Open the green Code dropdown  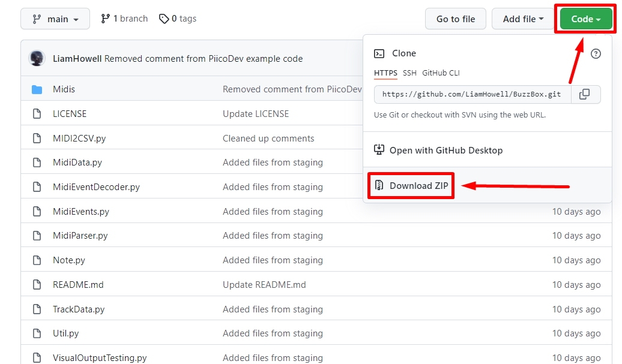pyautogui.click(x=584, y=19)
